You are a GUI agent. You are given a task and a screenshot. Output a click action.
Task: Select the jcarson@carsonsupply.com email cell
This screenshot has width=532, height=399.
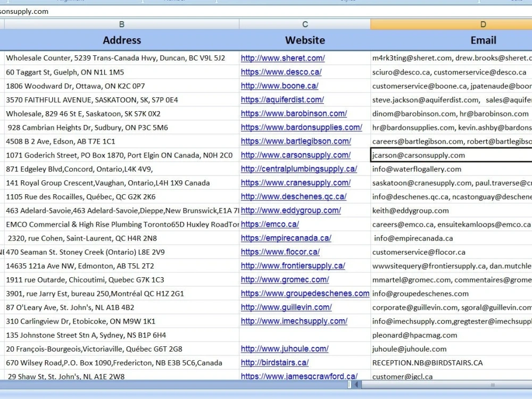(x=451, y=155)
